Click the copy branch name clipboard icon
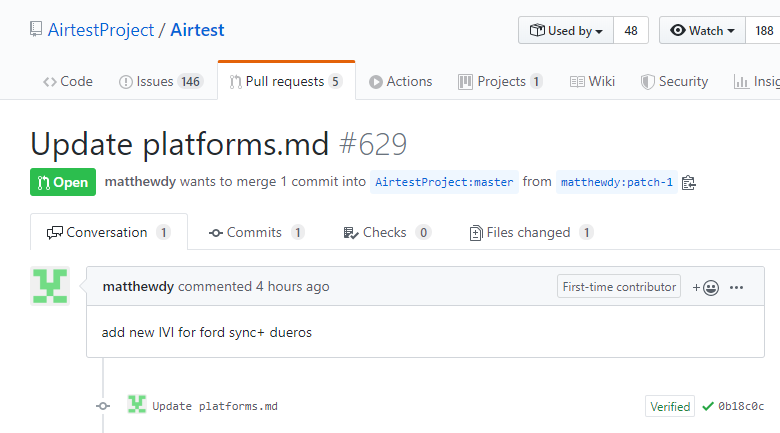Image resolution: width=780 pixels, height=433 pixels. pos(688,182)
